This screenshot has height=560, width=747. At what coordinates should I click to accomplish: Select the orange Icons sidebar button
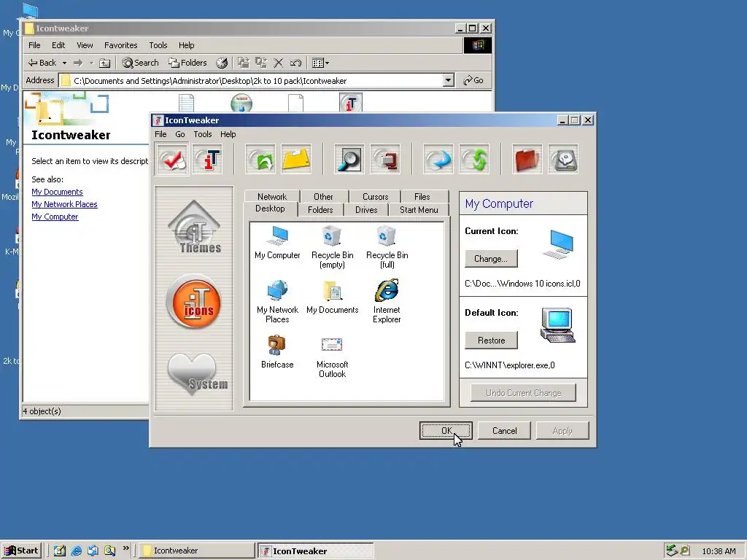click(194, 301)
